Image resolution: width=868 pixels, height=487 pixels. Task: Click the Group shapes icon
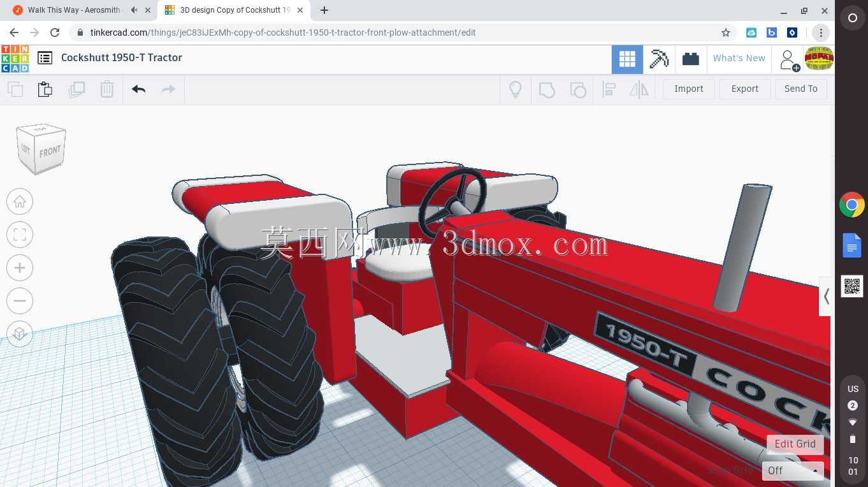(547, 90)
